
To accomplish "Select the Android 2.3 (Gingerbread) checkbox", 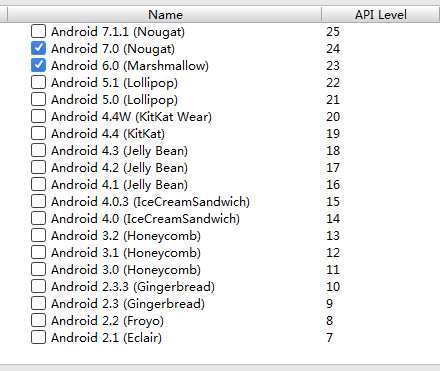I will tap(38, 303).
